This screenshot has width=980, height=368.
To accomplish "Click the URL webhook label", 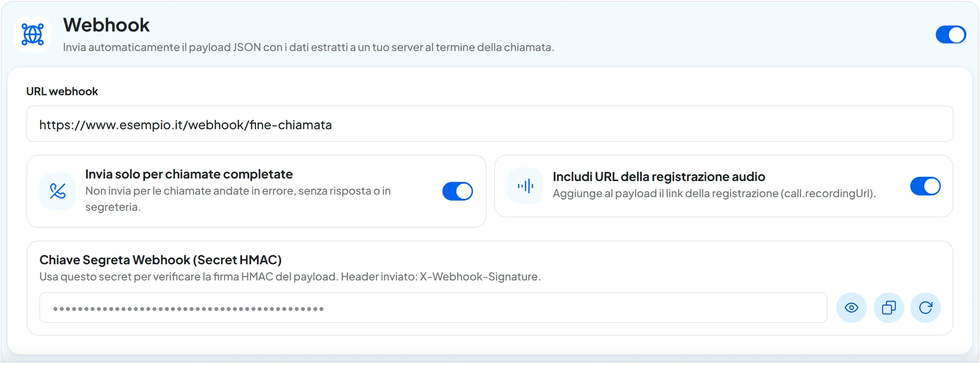I will coord(62,92).
